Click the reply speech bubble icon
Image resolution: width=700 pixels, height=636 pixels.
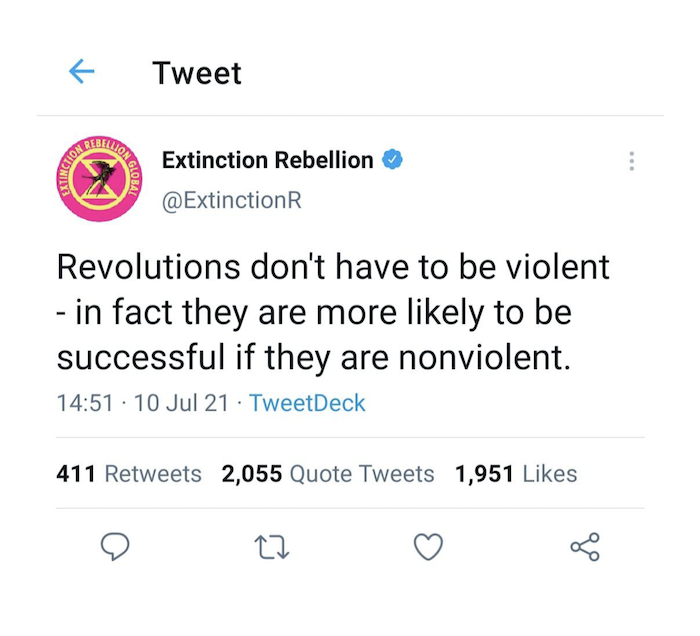click(115, 547)
